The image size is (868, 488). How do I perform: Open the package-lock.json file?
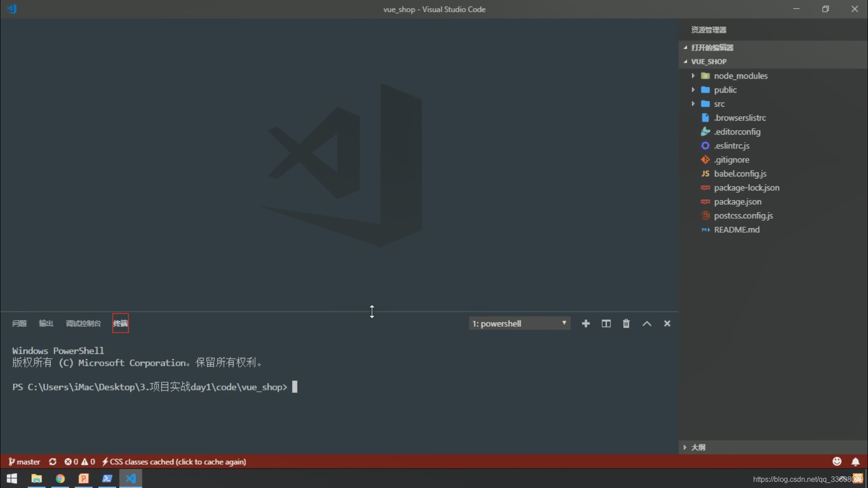point(746,188)
